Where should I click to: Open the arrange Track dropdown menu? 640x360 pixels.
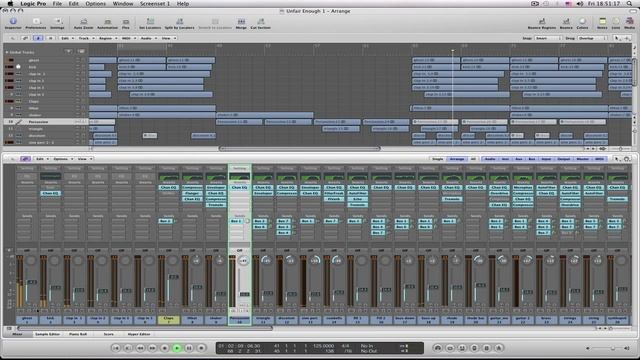point(86,38)
